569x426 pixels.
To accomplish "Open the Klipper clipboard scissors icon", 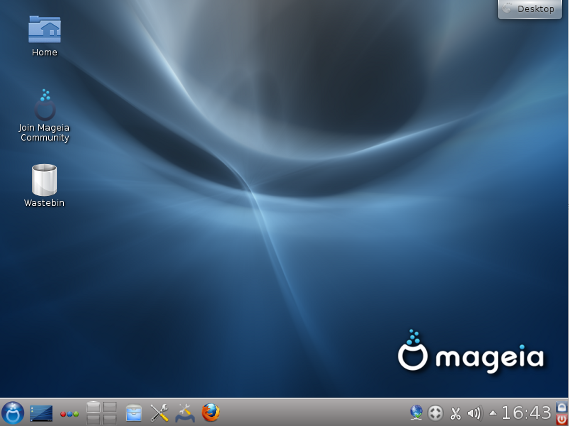I will [455, 413].
